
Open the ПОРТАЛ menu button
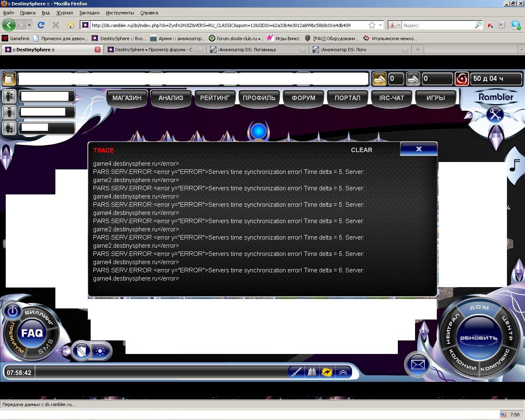pos(347,98)
